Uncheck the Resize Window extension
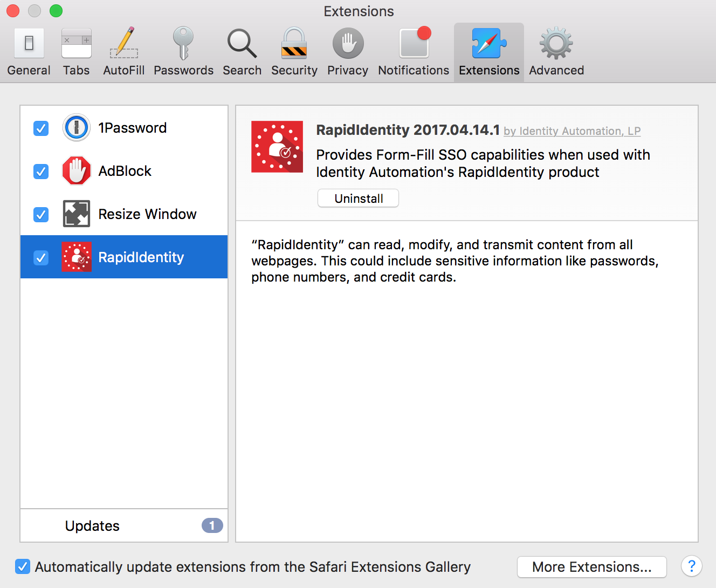The image size is (716, 588). pyautogui.click(x=41, y=215)
